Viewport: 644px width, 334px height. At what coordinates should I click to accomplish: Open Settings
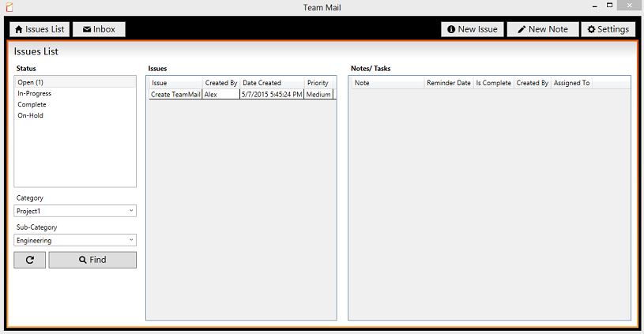[x=608, y=29]
